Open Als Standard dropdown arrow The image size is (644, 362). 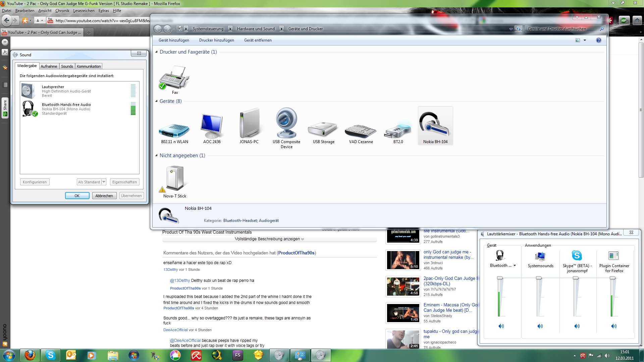pyautogui.click(x=104, y=182)
